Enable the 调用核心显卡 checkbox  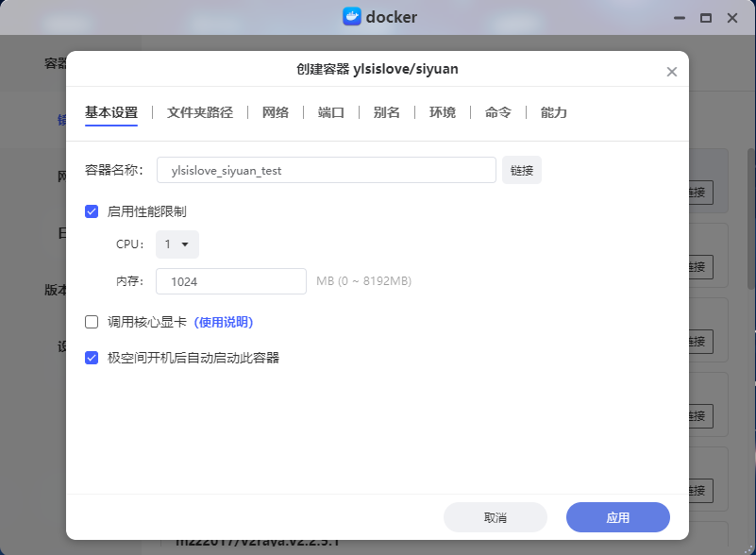[92, 322]
